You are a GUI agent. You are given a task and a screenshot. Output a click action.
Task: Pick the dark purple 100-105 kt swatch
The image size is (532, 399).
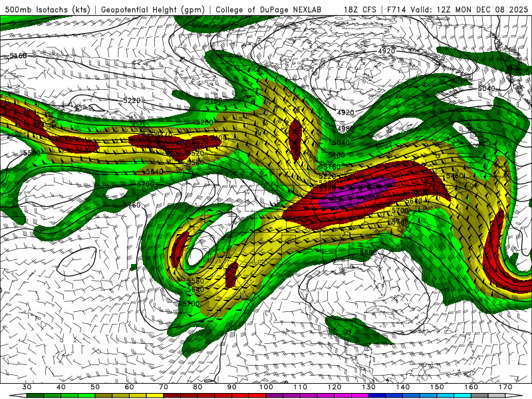tap(275, 396)
